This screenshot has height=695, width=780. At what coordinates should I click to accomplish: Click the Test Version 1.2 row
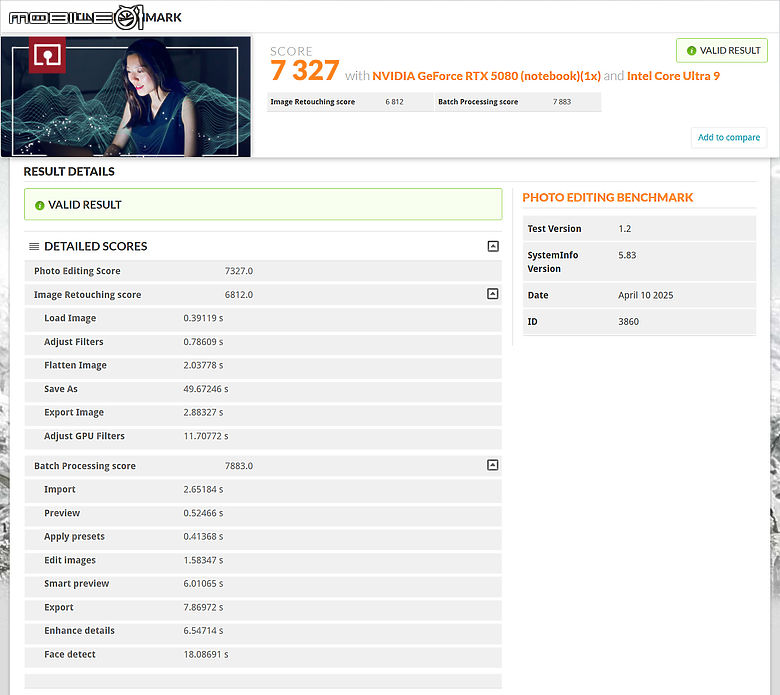639,229
